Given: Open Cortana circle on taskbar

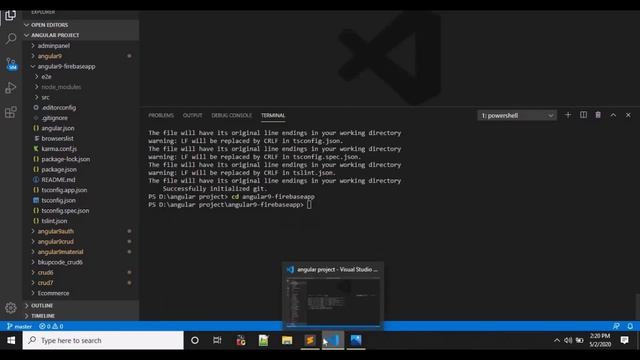Looking at the screenshot, I should [195, 340].
